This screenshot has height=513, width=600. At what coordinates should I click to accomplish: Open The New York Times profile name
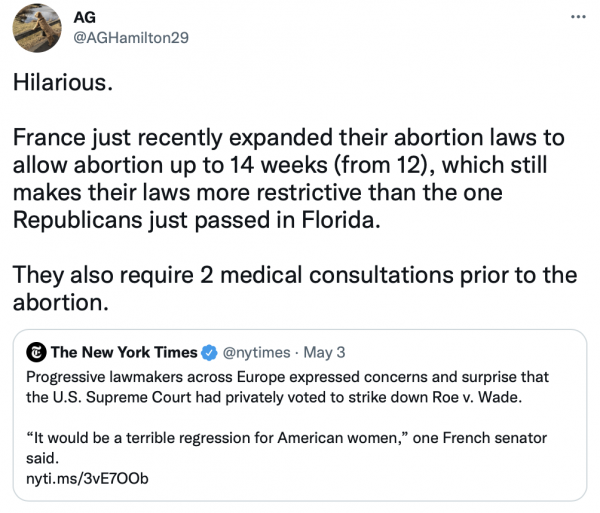click(123, 352)
